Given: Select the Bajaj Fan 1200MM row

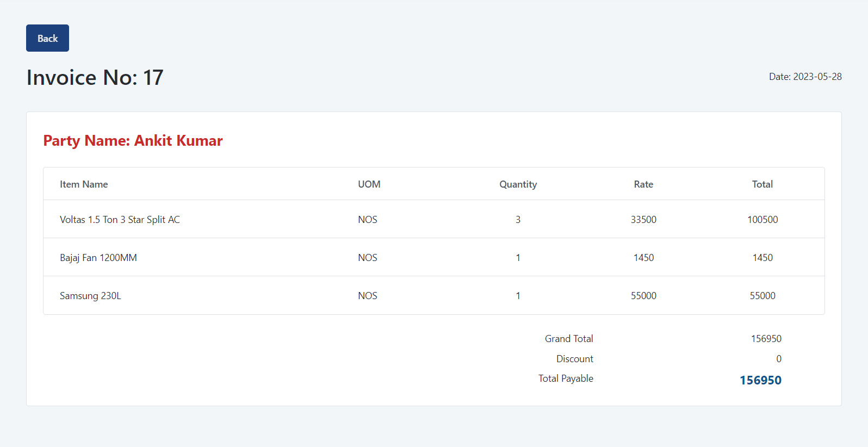Looking at the screenshot, I should 98,257.
